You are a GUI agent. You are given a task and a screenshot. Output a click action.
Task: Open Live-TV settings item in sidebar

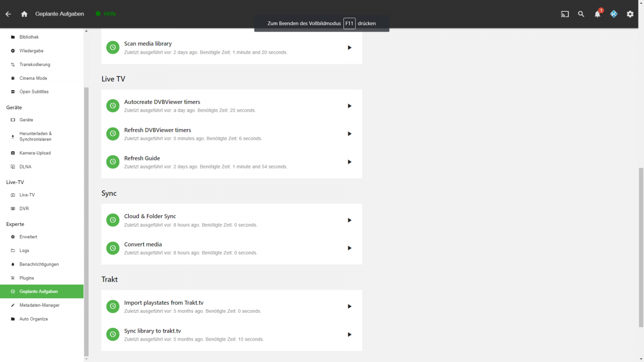[x=42, y=195]
